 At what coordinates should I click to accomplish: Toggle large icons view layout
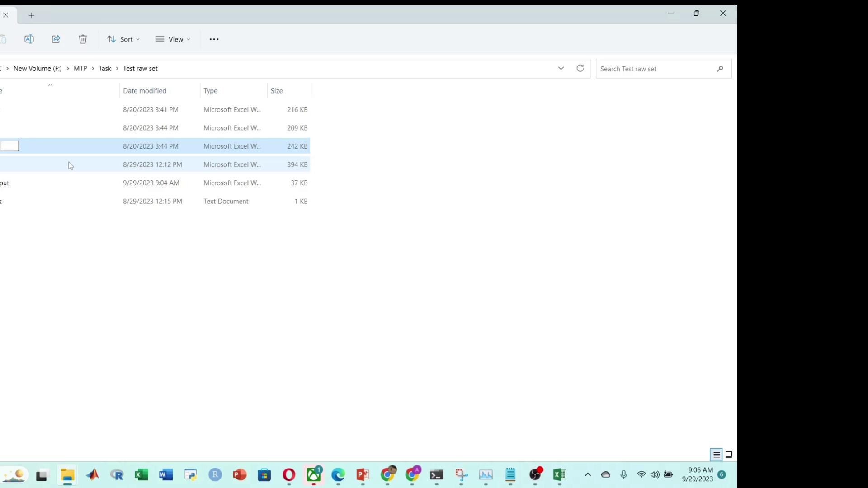(x=728, y=454)
